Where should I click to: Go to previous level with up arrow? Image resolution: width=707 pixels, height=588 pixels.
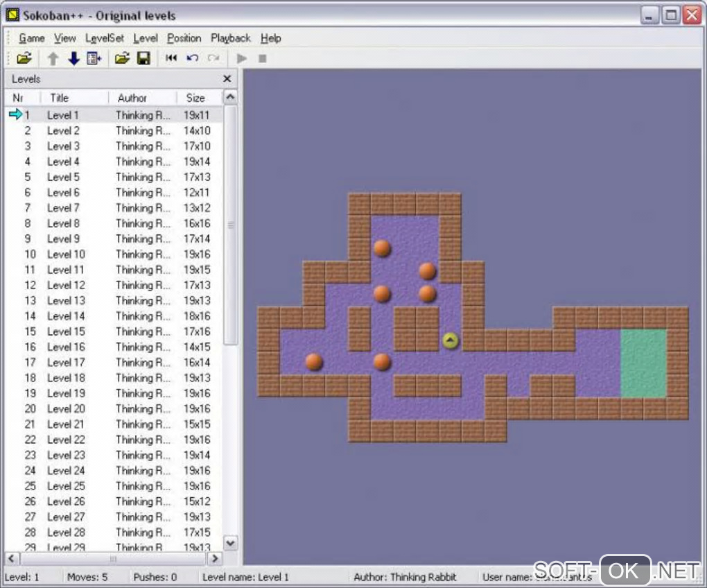53,58
